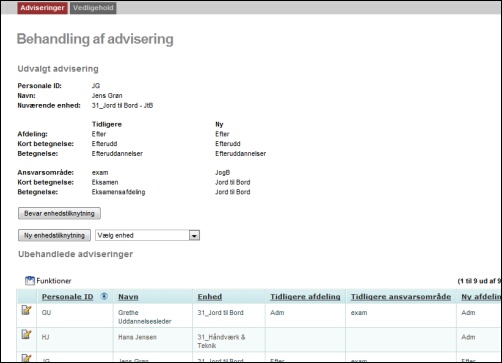
Task: Click sort arrow icon beside Personale ID
Action: click(104, 296)
